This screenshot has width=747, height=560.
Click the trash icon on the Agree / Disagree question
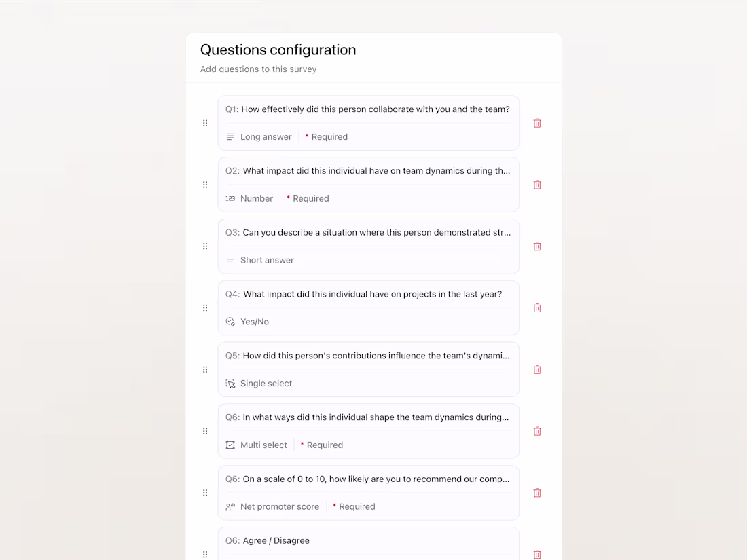tap(537, 554)
